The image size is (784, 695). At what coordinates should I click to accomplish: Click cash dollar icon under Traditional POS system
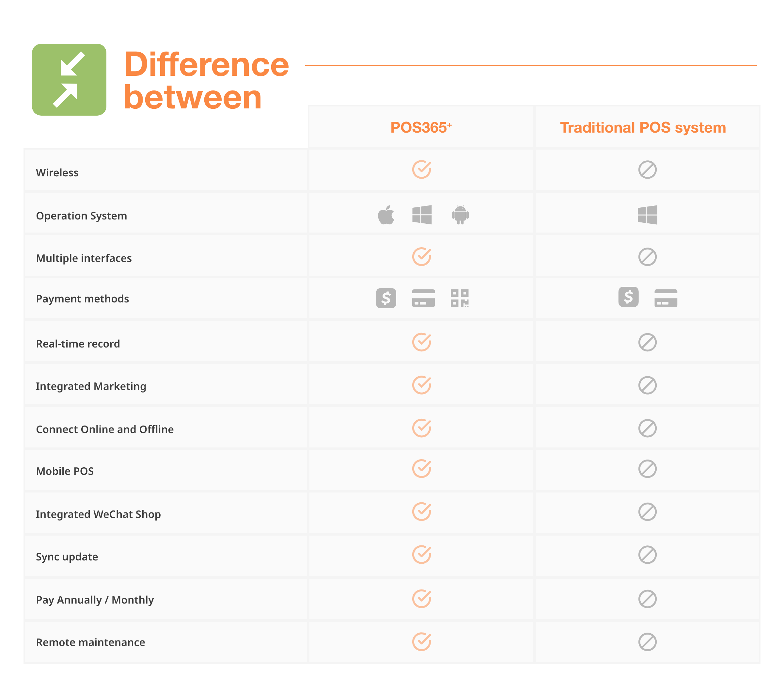pos(628,297)
